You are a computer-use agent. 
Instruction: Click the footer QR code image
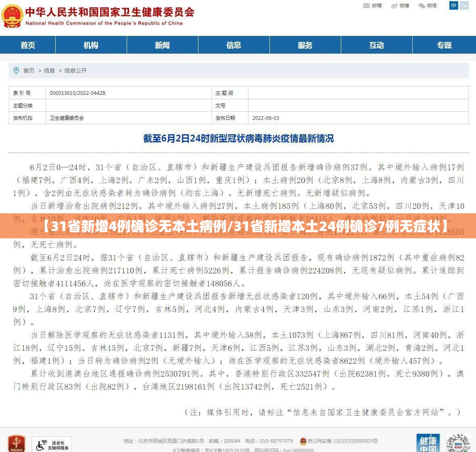pyautogui.click(x=458, y=443)
